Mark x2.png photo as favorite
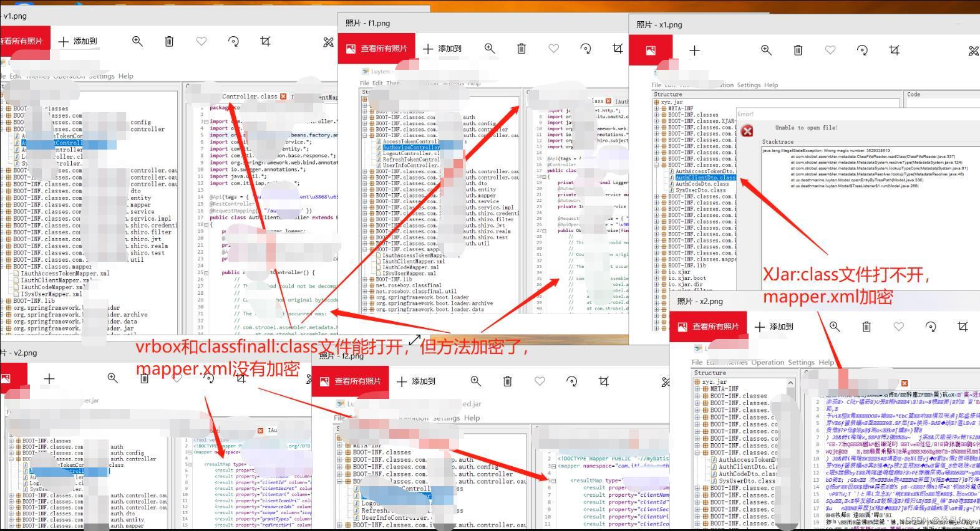 coord(898,326)
